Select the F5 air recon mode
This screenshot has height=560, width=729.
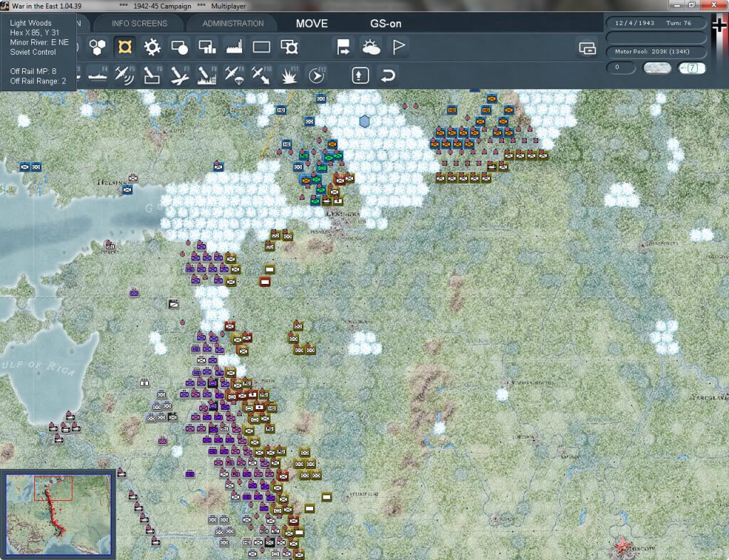(125, 75)
